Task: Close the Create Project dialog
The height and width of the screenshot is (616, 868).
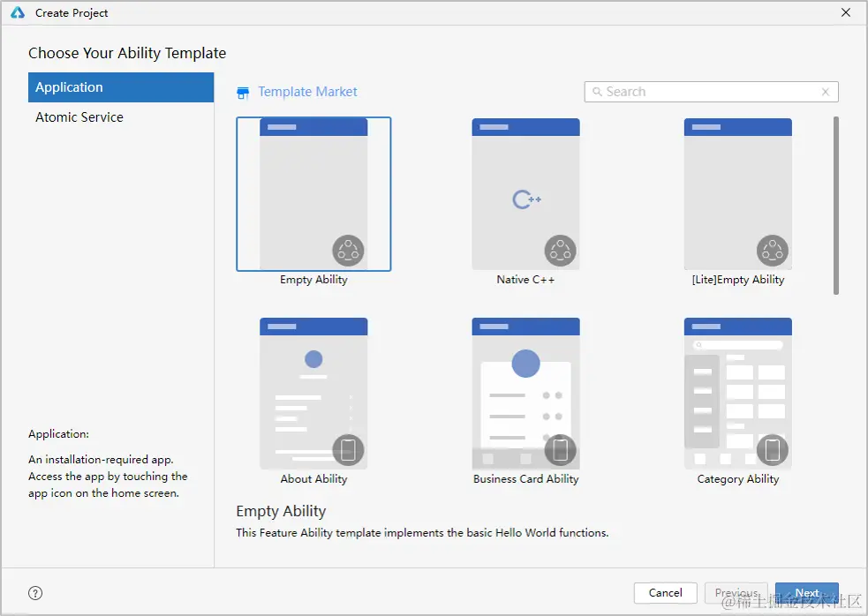Action: click(x=846, y=12)
